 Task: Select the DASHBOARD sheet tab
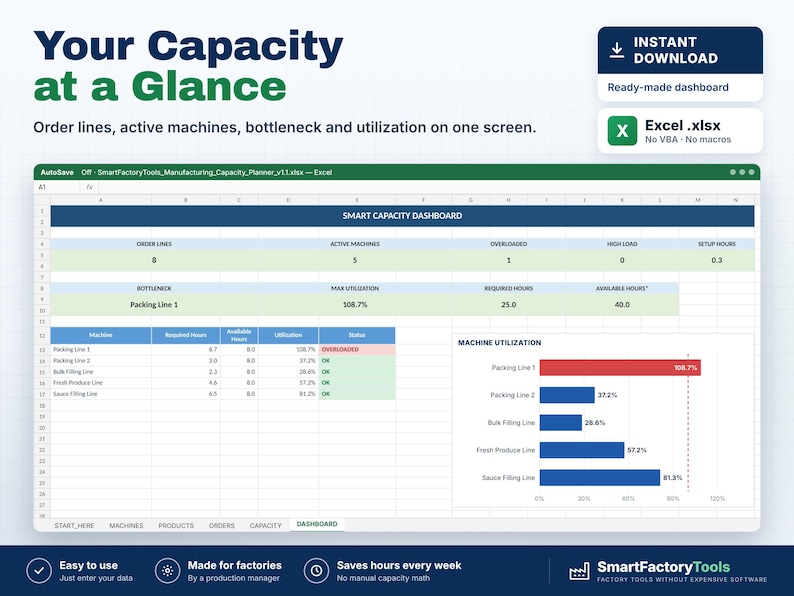(317, 524)
